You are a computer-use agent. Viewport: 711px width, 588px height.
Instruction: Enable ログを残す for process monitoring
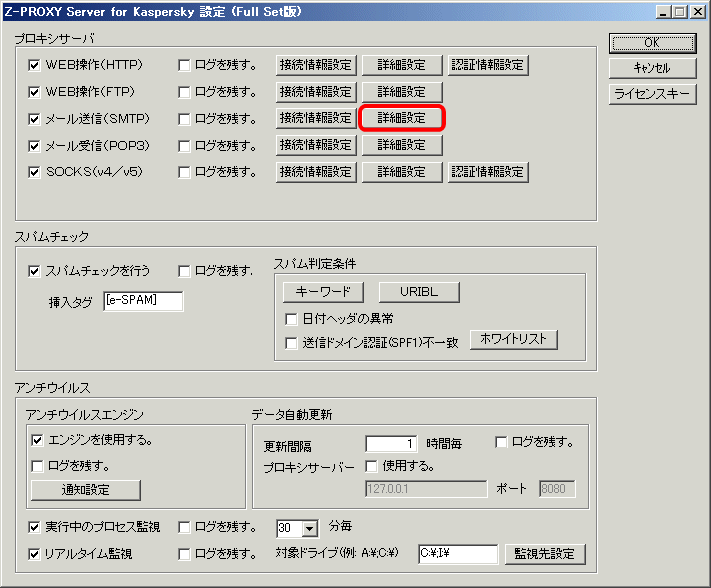click(184, 527)
